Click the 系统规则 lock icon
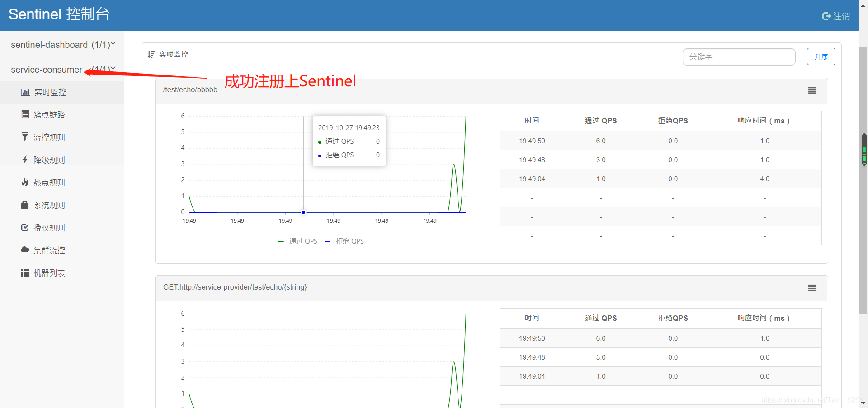Image resolution: width=868 pixels, height=408 pixels. (x=25, y=205)
